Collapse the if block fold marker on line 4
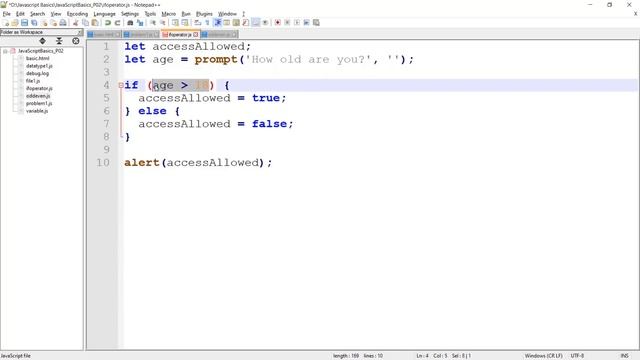 click(121, 85)
